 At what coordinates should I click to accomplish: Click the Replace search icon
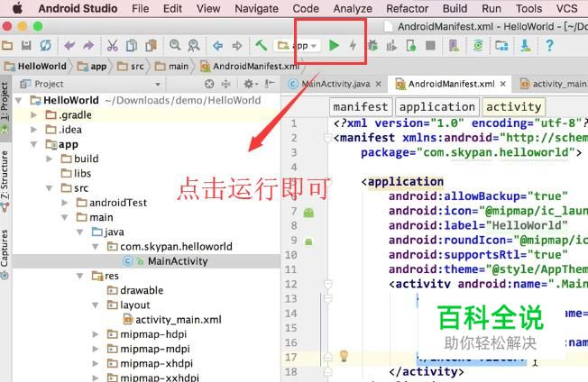tap(194, 46)
